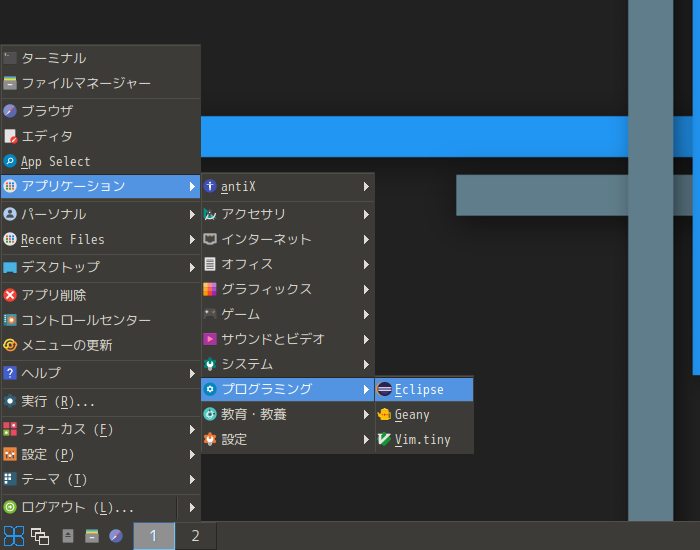Image resolution: width=700 pixels, height=550 pixels.
Task: Expand the オフィス submenu arrow
Action: (x=366, y=265)
